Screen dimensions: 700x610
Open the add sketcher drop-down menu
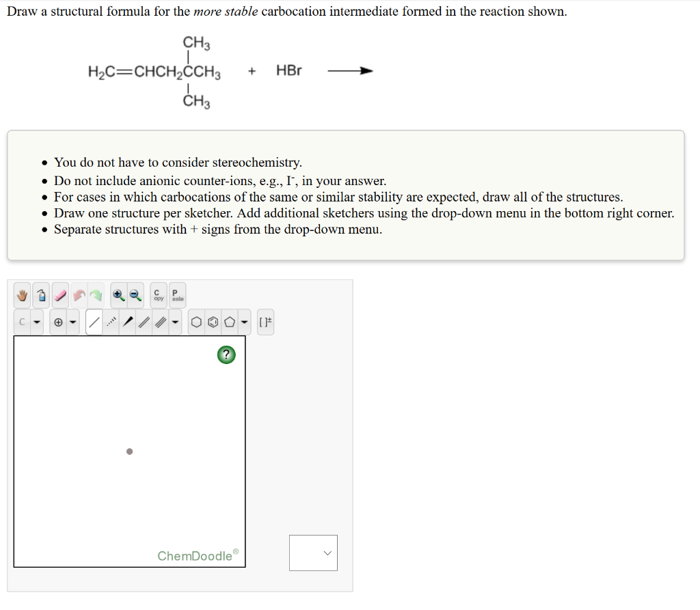[313, 553]
